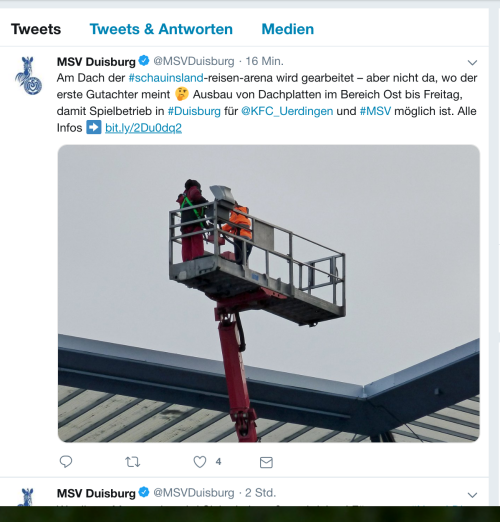Switch to Tweets tab
This screenshot has width=500, height=522.
click(x=36, y=29)
